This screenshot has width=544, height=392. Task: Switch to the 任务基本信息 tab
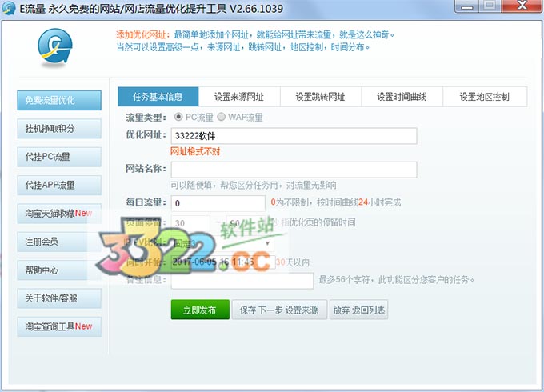pos(158,97)
